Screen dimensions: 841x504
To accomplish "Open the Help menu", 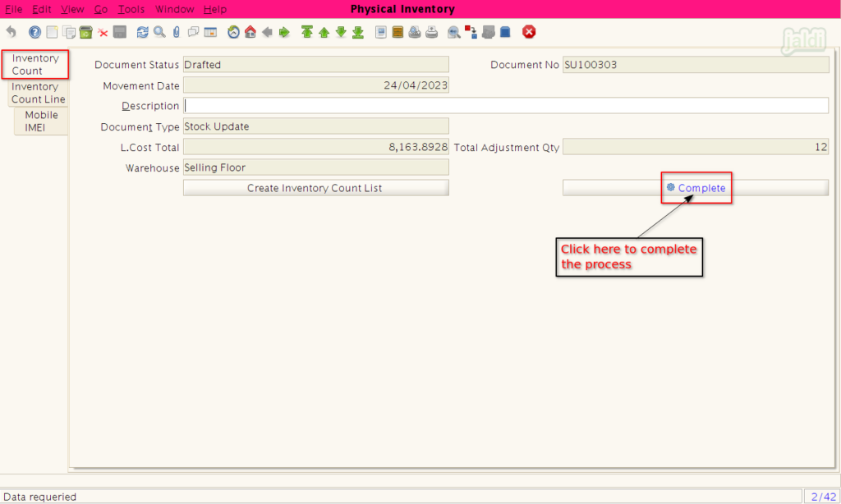I will pyautogui.click(x=215, y=9).
